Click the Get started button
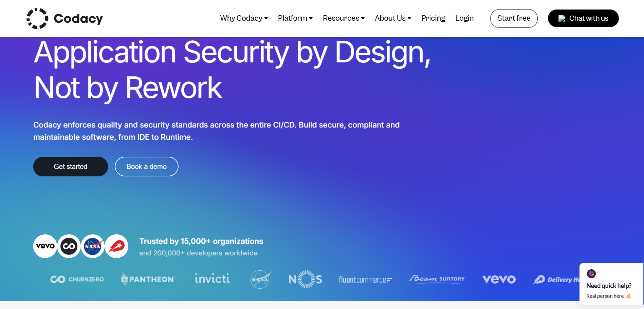 coord(71,167)
